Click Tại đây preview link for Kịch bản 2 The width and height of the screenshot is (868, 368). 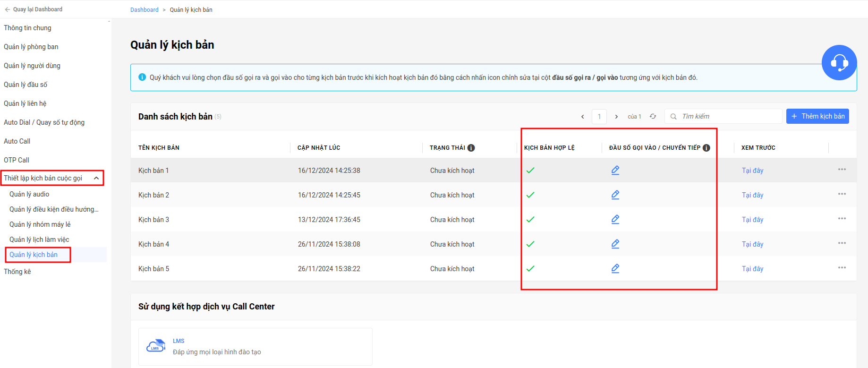point(752,195)
